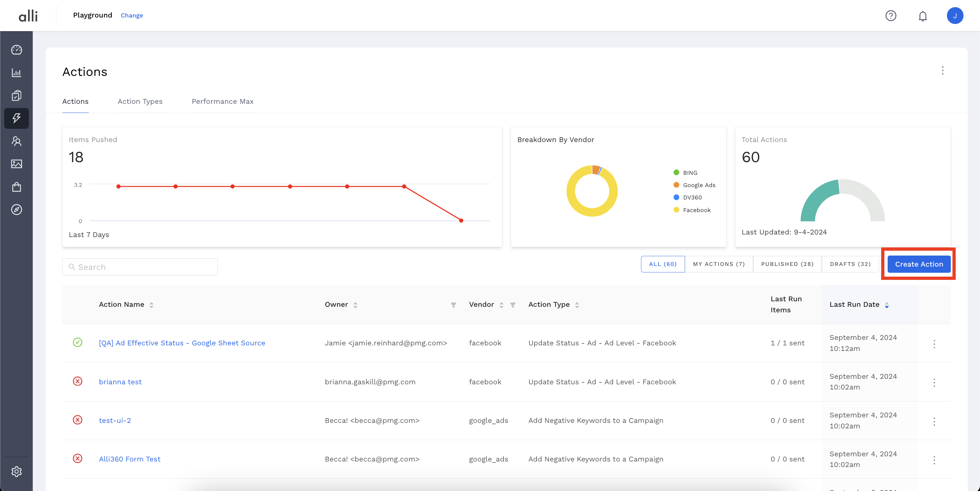
Task: Click the bar chart reports sidebar icon
Action: click(16, 73)
